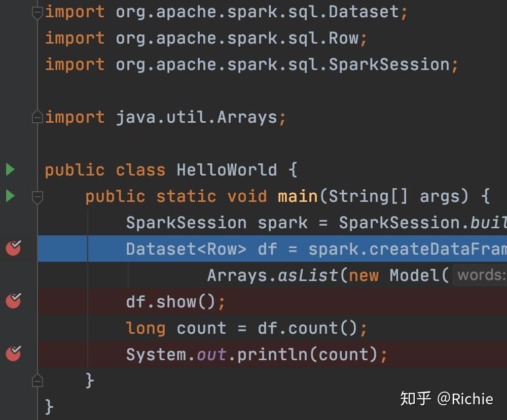
Task: Toggle the breakpoint on the df.show() line
Action: pyautogui.click(x=14, y=301)
